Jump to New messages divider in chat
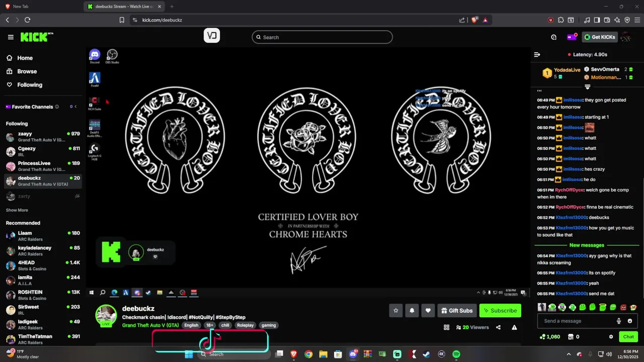This screenshot has width=644, height=362. (587, 245)
